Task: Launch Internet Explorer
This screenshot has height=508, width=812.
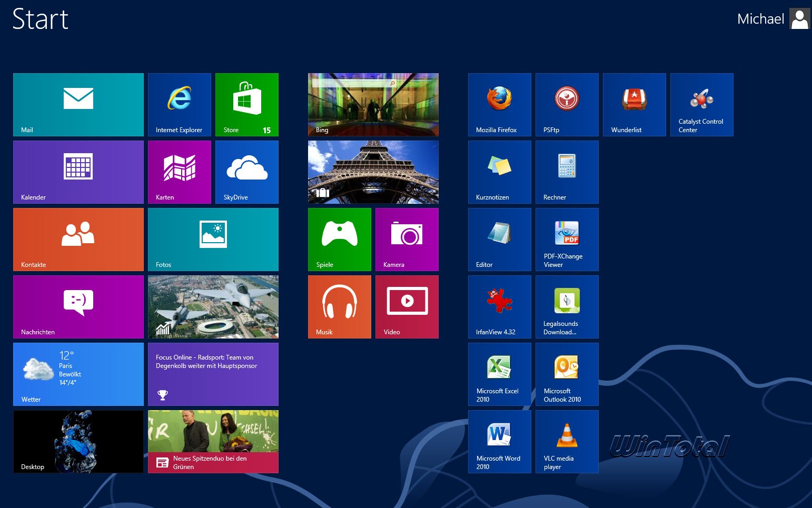Action: click(179, 105)
